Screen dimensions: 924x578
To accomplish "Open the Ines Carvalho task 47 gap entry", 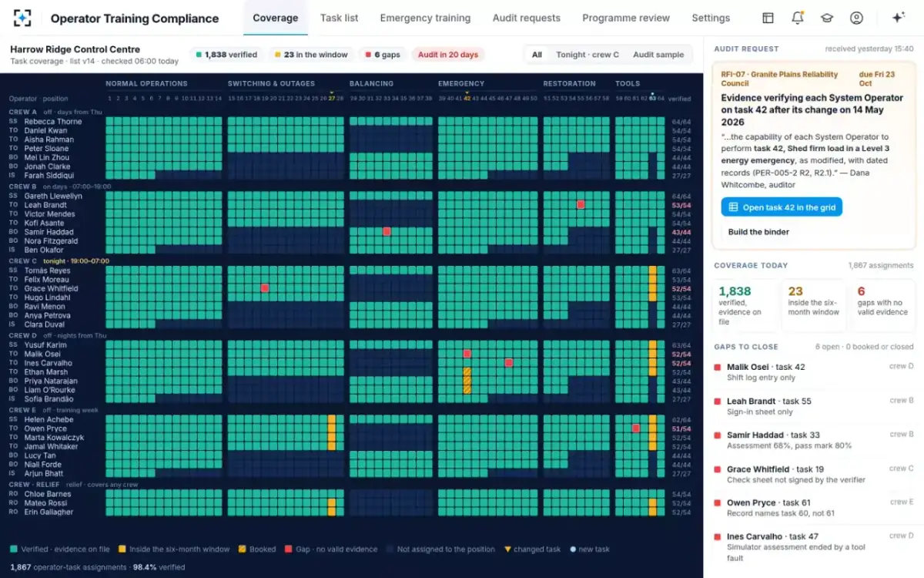I will 813,546.
